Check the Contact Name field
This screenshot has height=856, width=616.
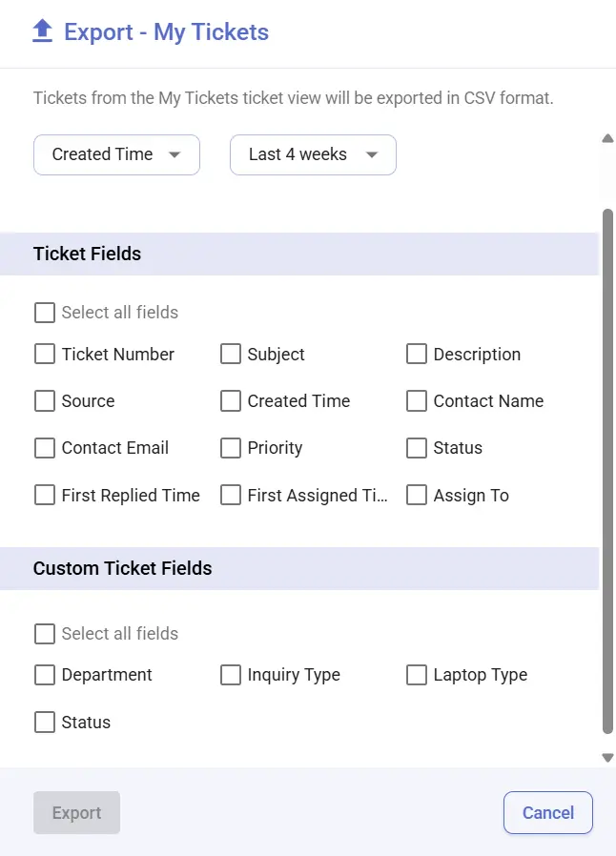click(416, 400)
